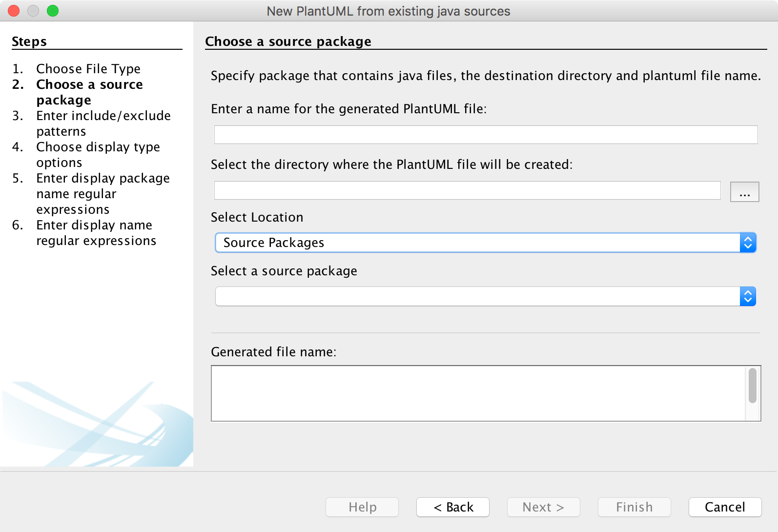The height and width of the screenshot is (532, 778).
Task: Proceed with the Next > button
Action: [x=543, y=507]
